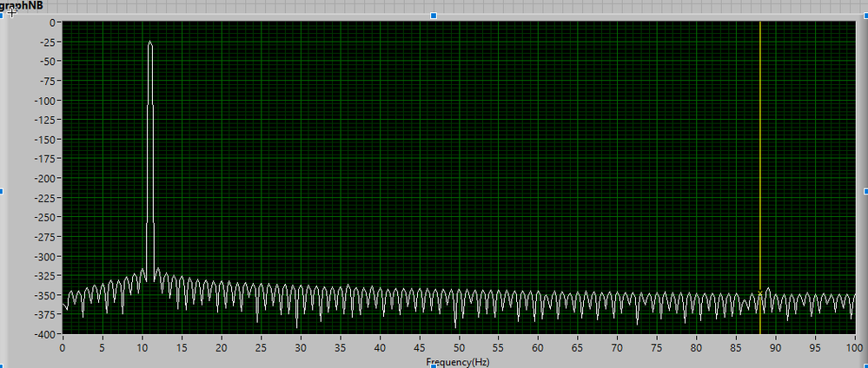Click the y-axis value -350
Image resolution: width=868 pixels, height=368 pixels.
pos(47,295)
